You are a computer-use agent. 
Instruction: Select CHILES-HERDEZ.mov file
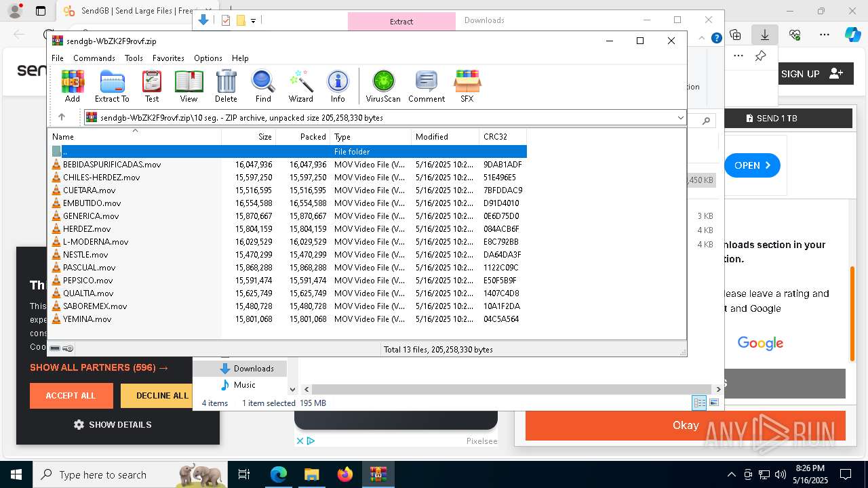point(288,177)
